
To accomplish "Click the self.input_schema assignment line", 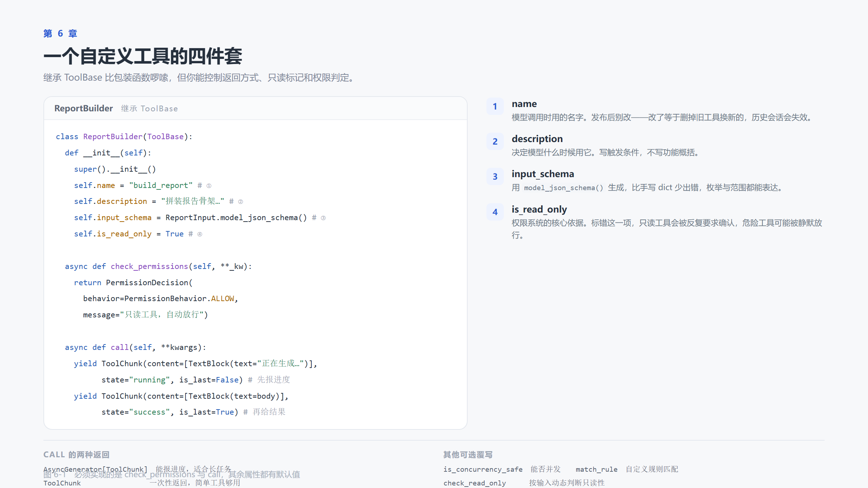I will [x=200, y=218].
